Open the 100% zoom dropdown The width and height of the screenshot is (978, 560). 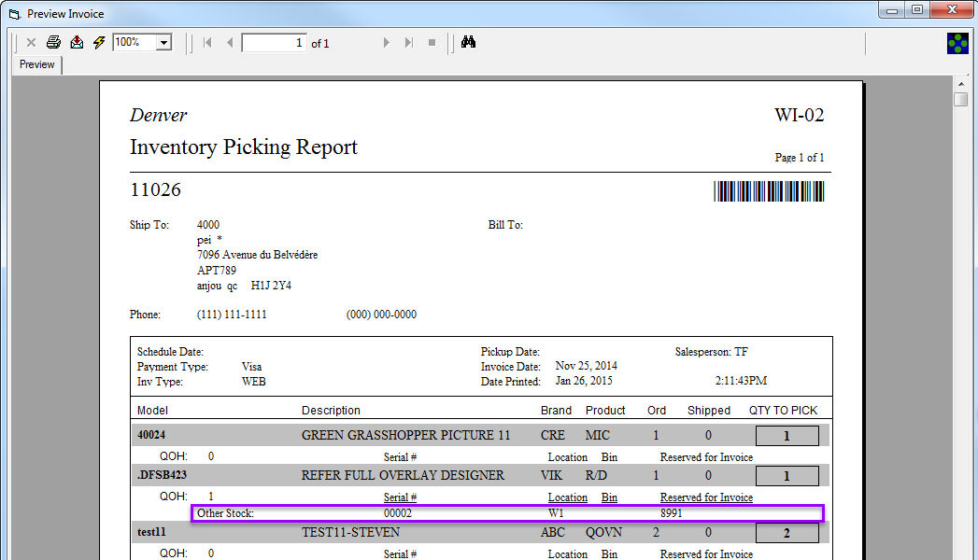(164, 42)
